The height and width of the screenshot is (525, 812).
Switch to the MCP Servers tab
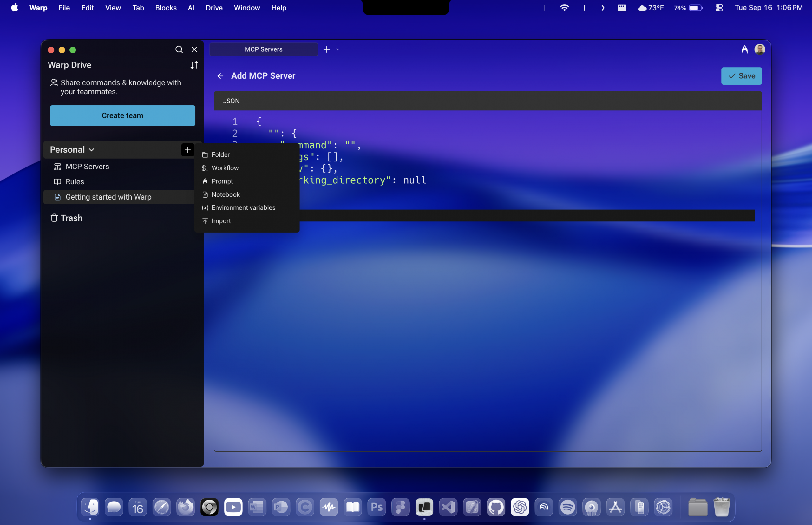(263, 49)
